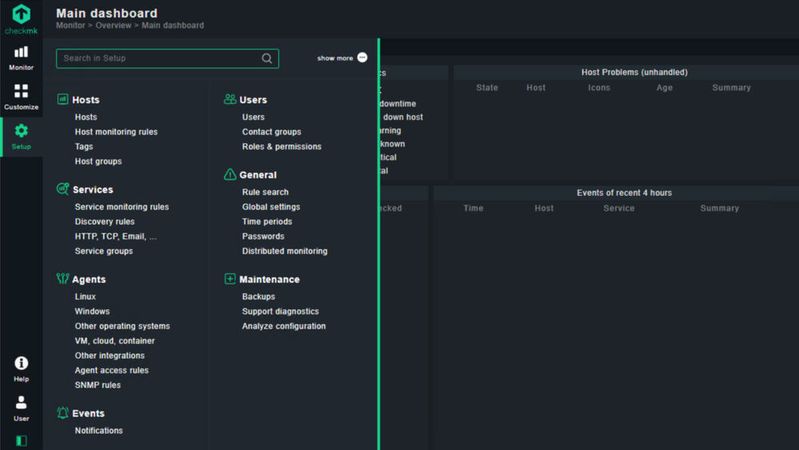The image size is (799, 450).
Task: Click the Maintenance section heading
Action: tap(270, 279)
